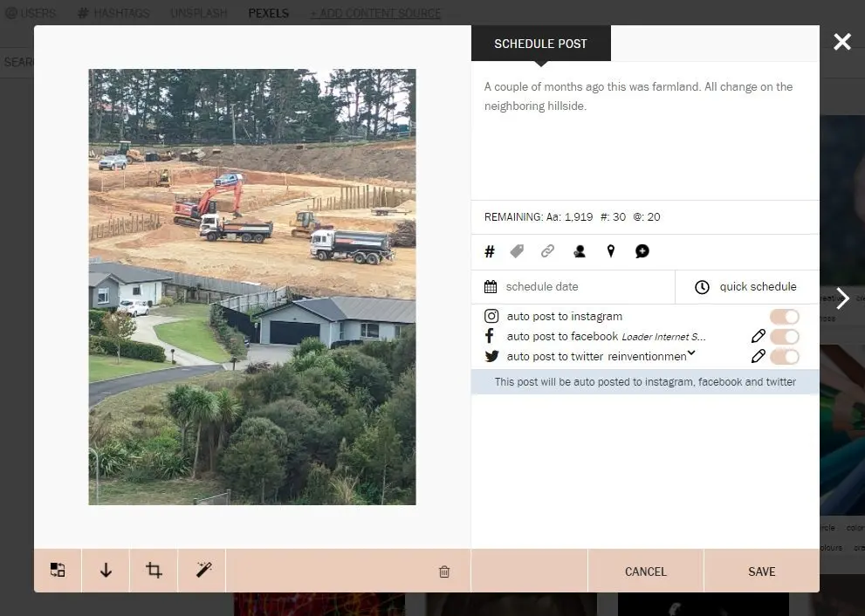This screenshot has height=616, width=865.
Task: Open the crop tool
Action: 154,571
